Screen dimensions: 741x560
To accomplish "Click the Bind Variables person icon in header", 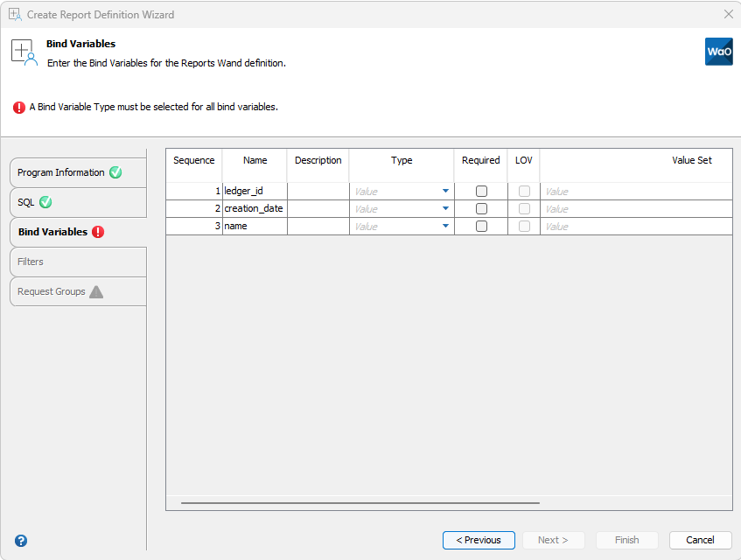I will tap(23, 52).
